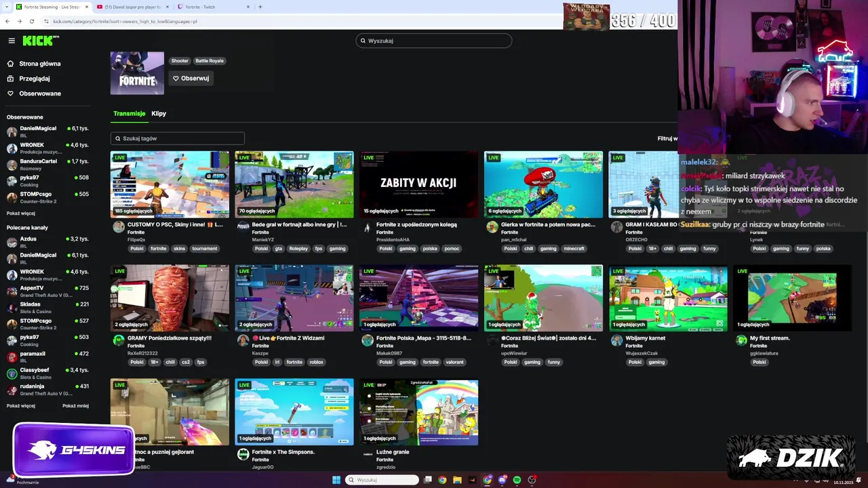Open the Windows Start menu
Viewport: 868px width, 488px height.
tap(336, 480)
